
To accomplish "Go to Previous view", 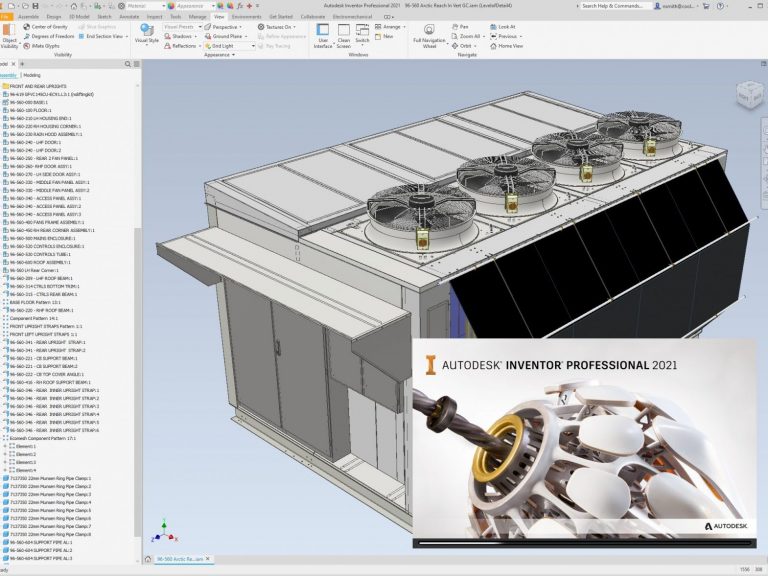I will point(504,36).
